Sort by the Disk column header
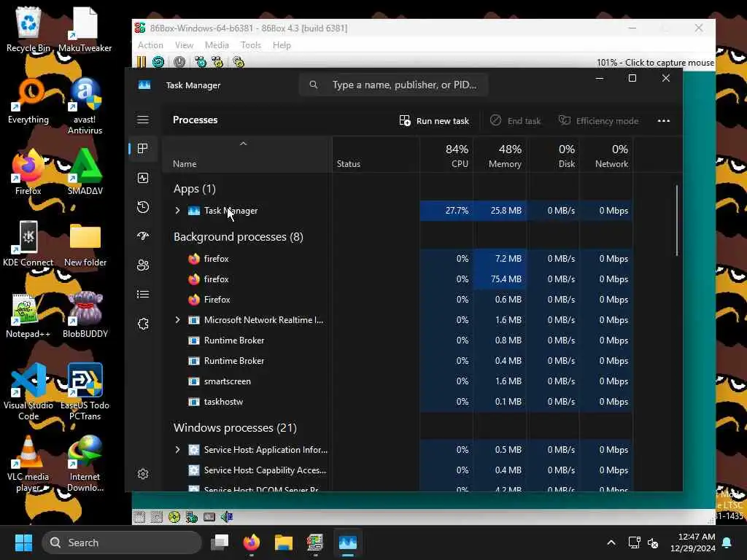Image resolution: width=747 pixels, height=560 pixels. tap(554, 155)
